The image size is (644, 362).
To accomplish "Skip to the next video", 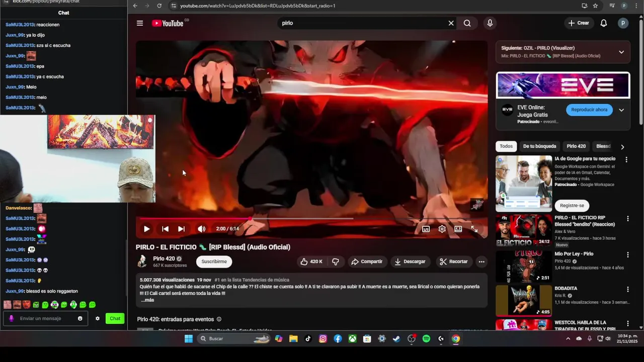I will point(181,229).
